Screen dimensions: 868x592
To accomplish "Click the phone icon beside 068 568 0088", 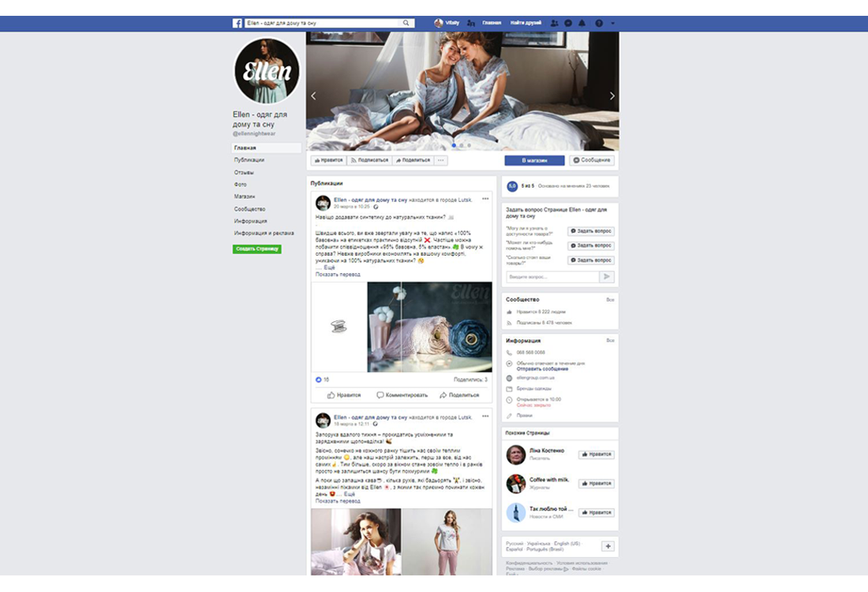I will 509,353.
